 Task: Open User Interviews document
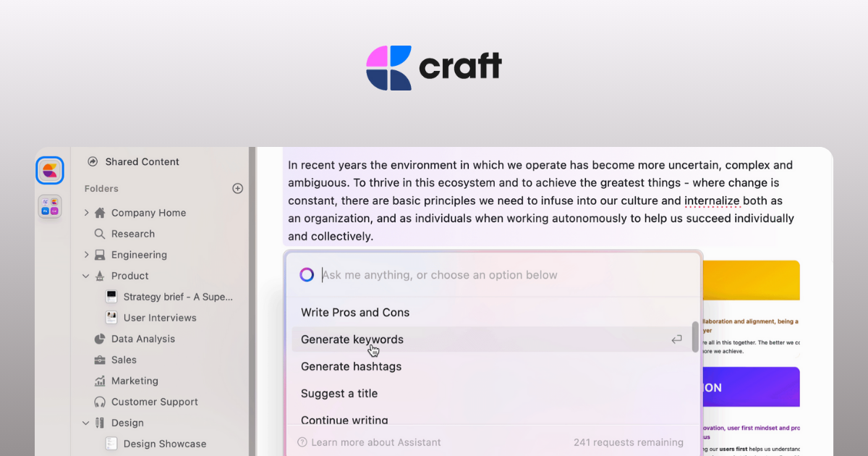click(x=160, y=318)
